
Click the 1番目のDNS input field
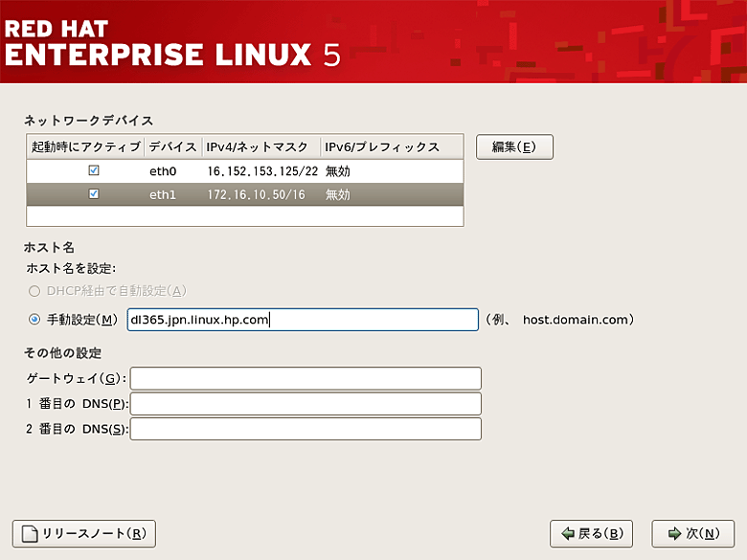tap(306, 404)
